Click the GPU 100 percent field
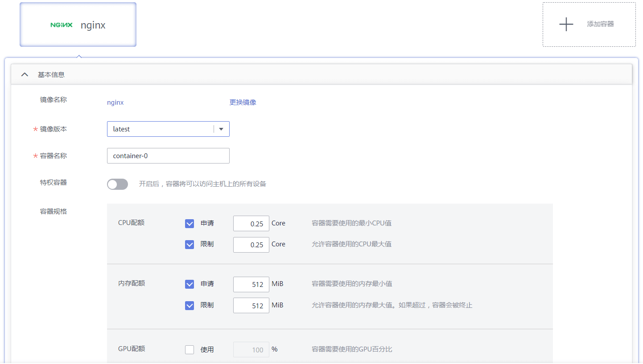Viewport: 643px width, 364px height. 251,350
